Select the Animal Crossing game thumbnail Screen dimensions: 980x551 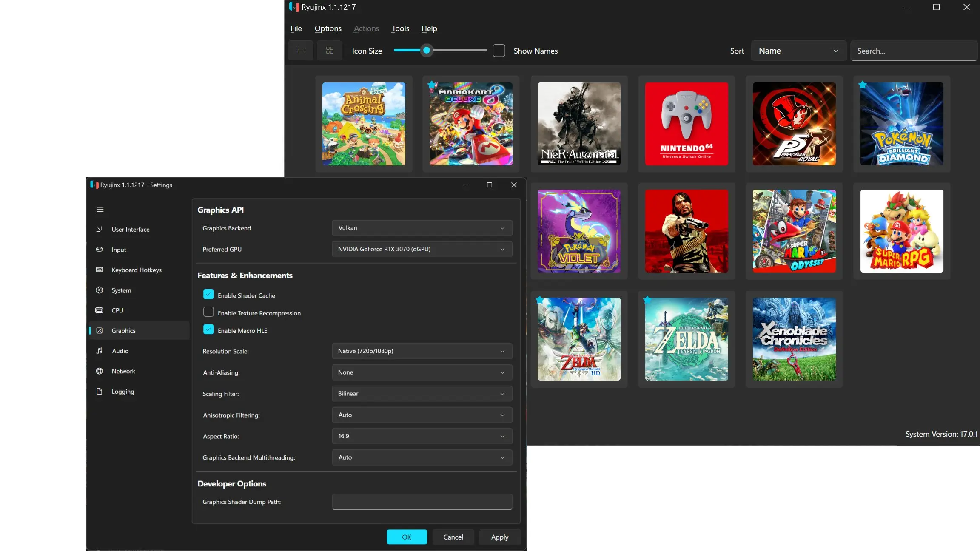(364, 124)
